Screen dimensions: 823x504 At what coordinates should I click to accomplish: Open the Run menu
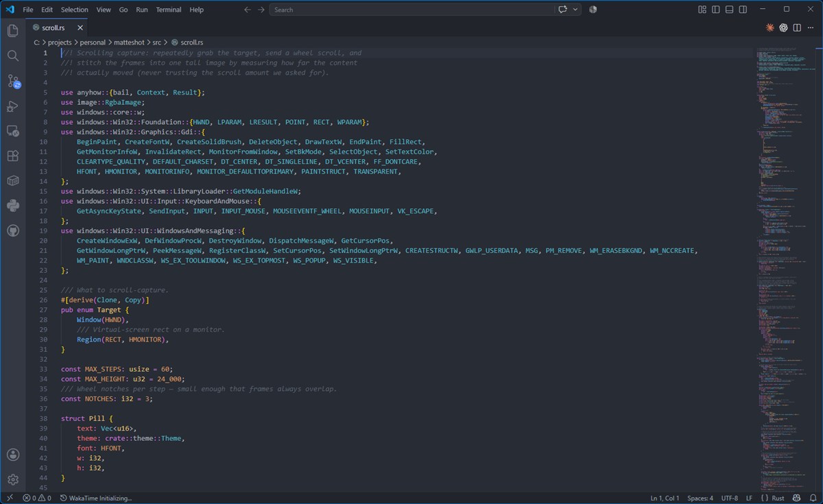[142, 10]
